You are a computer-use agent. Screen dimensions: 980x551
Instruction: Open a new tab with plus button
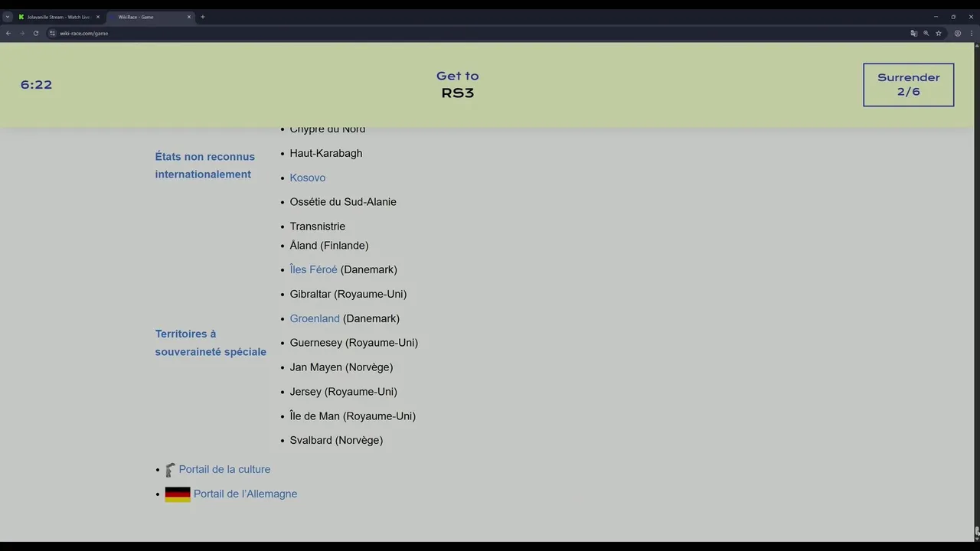tap(203, 17)
